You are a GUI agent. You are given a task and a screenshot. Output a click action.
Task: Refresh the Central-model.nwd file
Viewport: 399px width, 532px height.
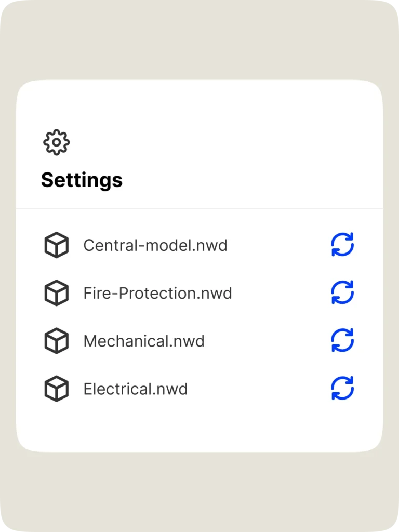tap(342, 245)
